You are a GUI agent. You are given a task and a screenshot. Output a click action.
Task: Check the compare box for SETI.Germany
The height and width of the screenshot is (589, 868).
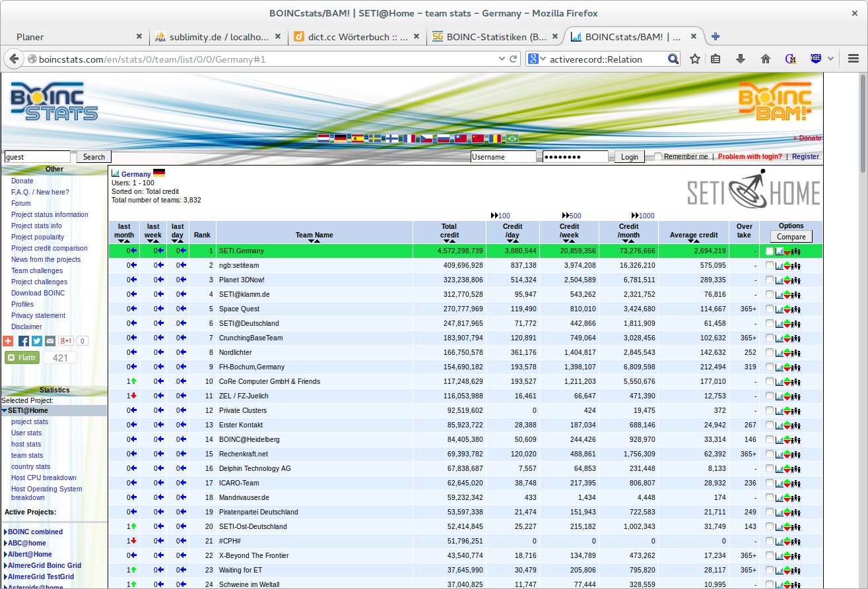click(770, 251)
